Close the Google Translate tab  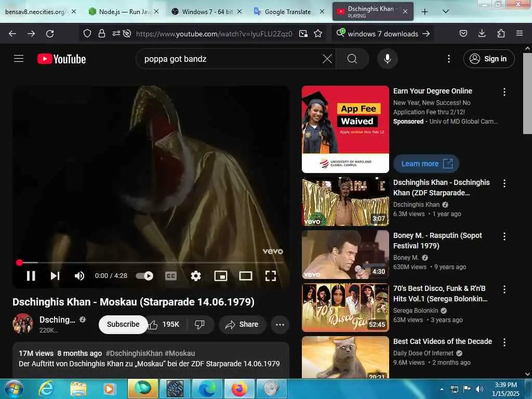pos(322,12)
